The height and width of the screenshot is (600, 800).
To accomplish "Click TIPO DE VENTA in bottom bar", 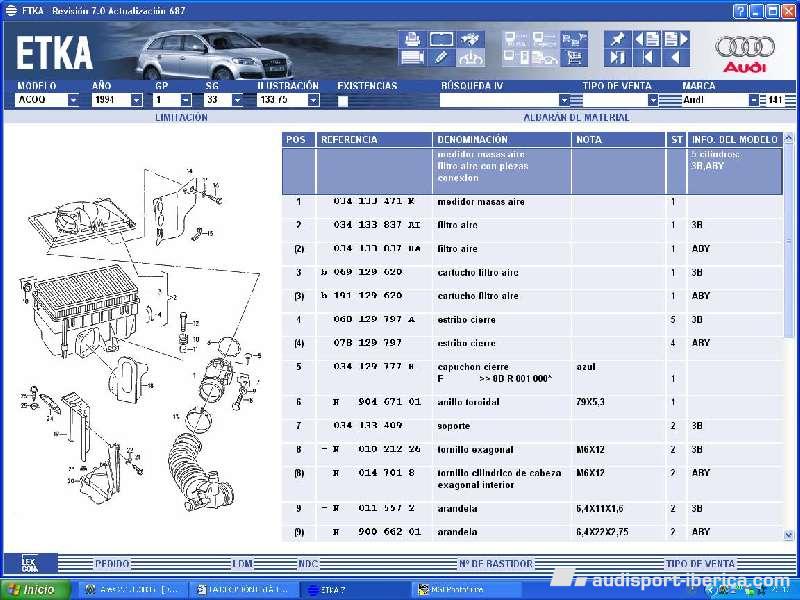I will click(x=700, y=564).
